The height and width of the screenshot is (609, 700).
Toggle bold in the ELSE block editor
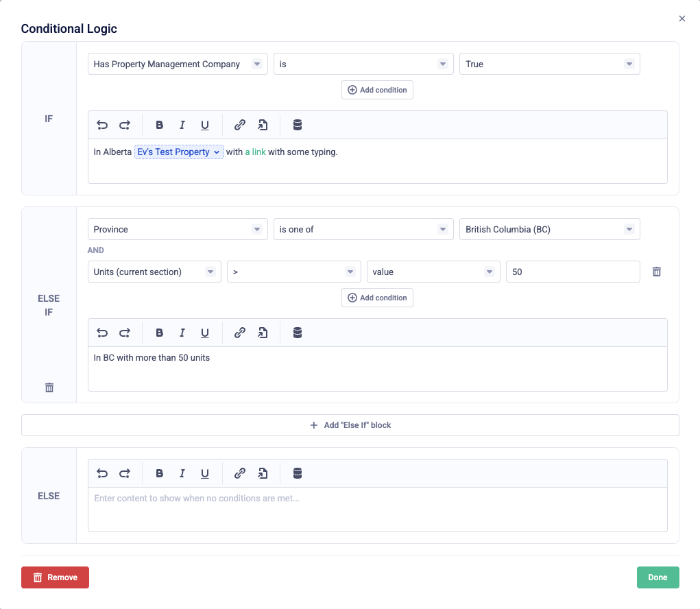tap(159, 473)
